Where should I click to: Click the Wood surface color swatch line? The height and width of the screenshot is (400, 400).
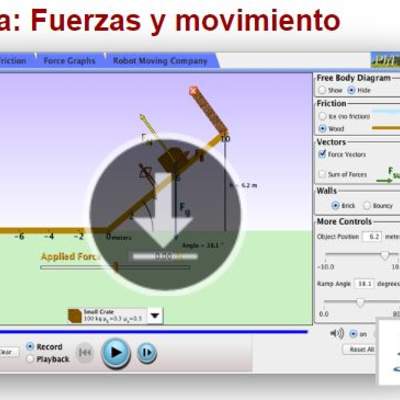tap(386, 128)
